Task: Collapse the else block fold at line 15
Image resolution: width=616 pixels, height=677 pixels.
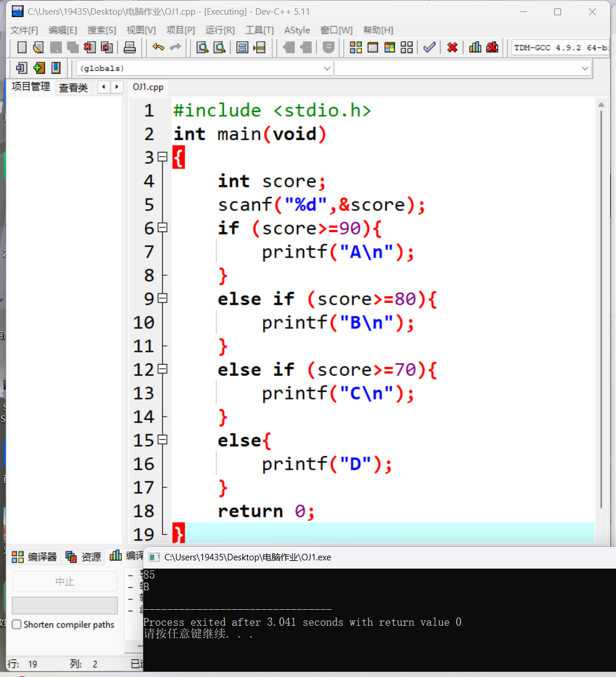Action: tap(163, 440)
